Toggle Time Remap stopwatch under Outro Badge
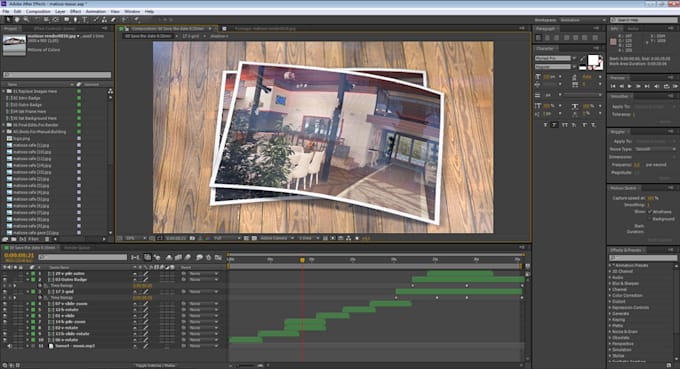The height and width of the screenshot is (369, 680). [x=40, y=286]
